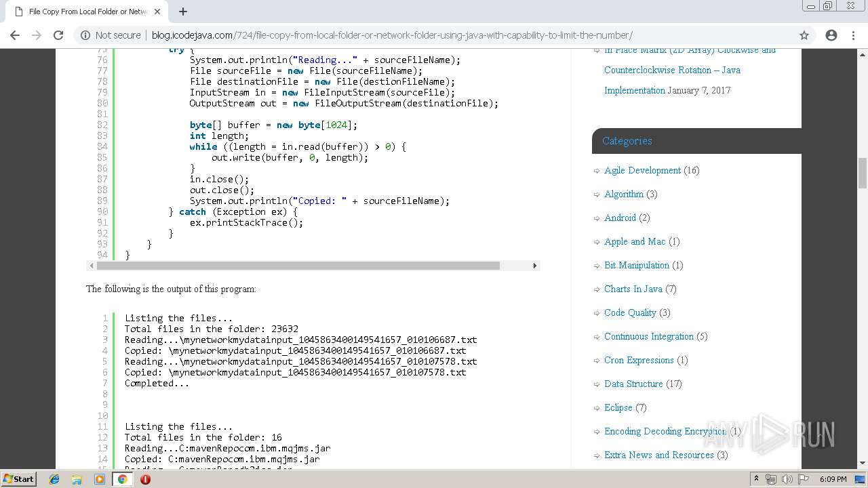Open the red stop-sign taskbar icon

(x=145, y=479)
